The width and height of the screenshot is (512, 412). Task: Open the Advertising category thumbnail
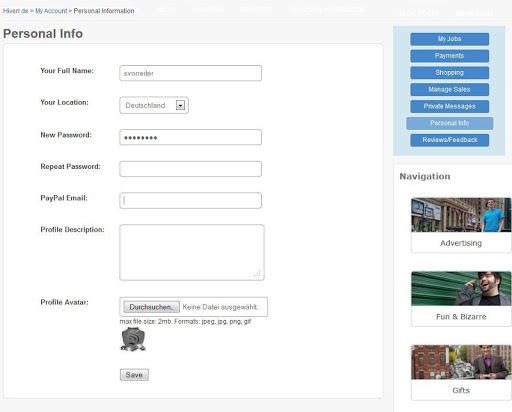click(461, 215)
